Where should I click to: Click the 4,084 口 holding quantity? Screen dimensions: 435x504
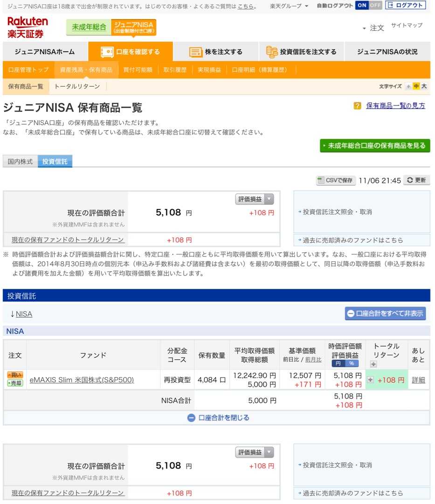tap(212, 380)
